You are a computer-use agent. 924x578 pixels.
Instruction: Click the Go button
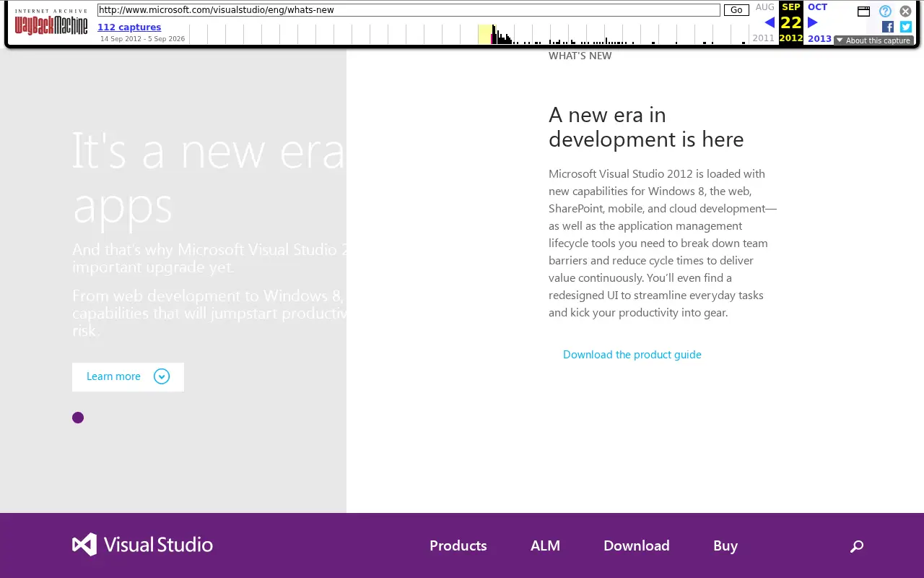pos(736,10)
